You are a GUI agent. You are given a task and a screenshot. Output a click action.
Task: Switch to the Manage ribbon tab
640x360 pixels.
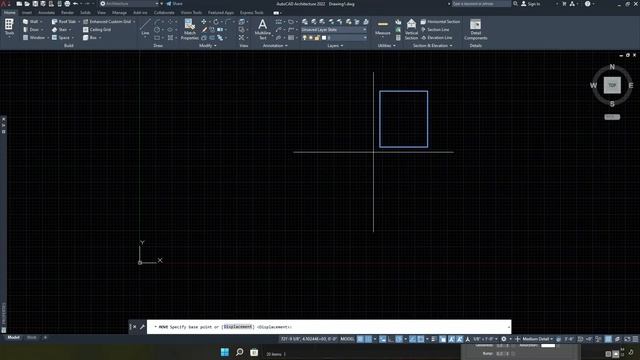pyautogui.click(x=119, y=13)
